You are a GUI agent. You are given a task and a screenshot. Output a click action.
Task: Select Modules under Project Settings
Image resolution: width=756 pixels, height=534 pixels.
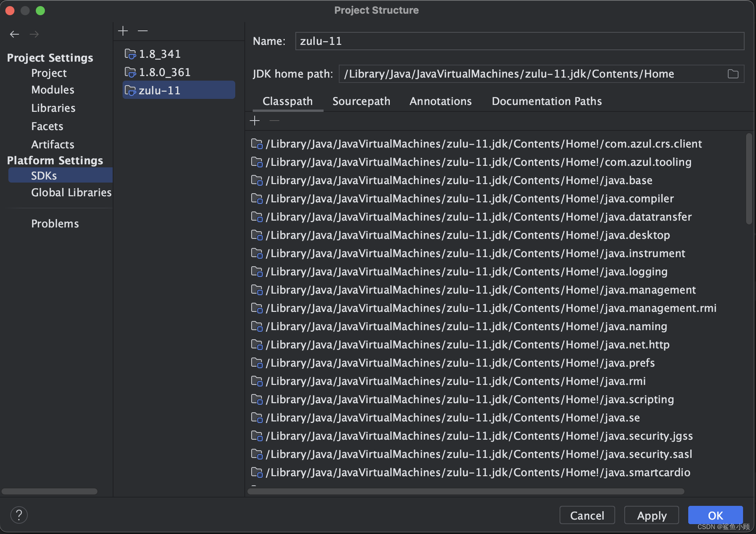(53, 90)
